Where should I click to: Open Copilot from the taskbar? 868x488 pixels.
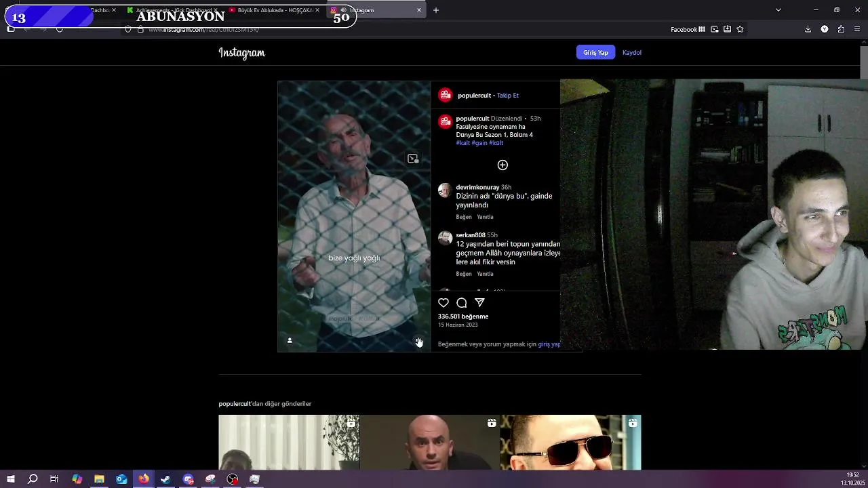click(x=77, y=479)
